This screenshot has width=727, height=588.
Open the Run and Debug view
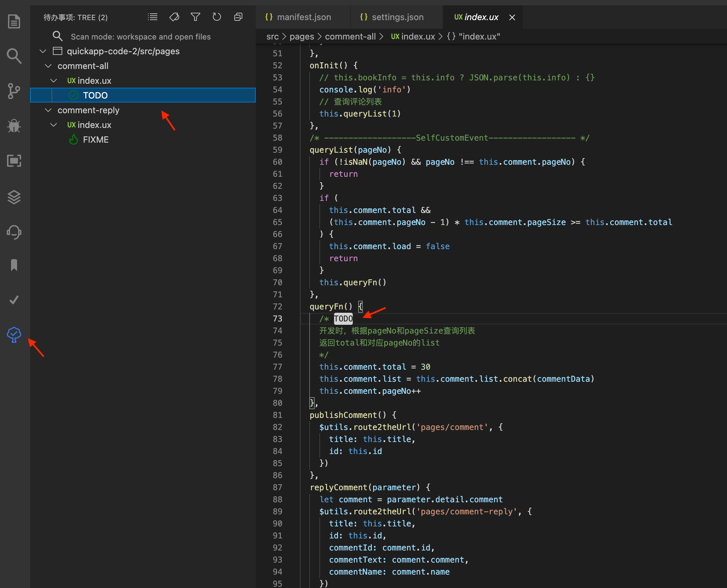click(14, 126)
